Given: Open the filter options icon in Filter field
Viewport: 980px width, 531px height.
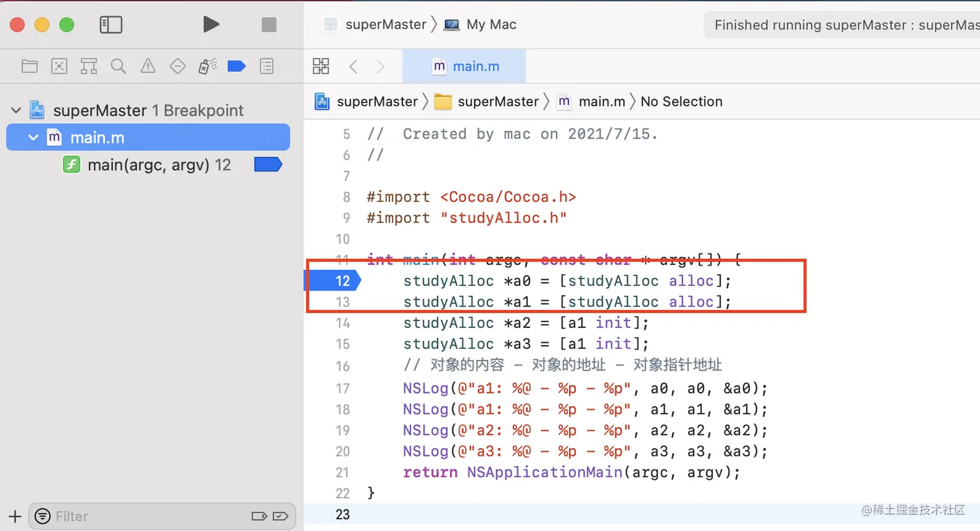Looking at the screenshot, I should click(43, 517).
